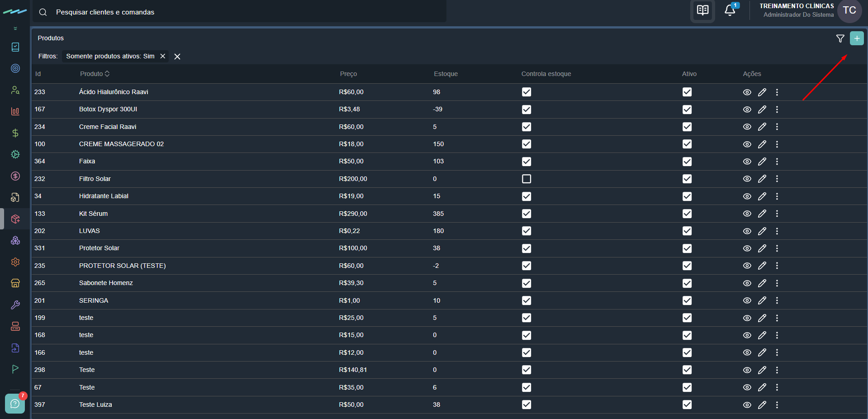Open more actions for Filtro Solar
This screenshot has width=868, height=419.
coord(777,179)
